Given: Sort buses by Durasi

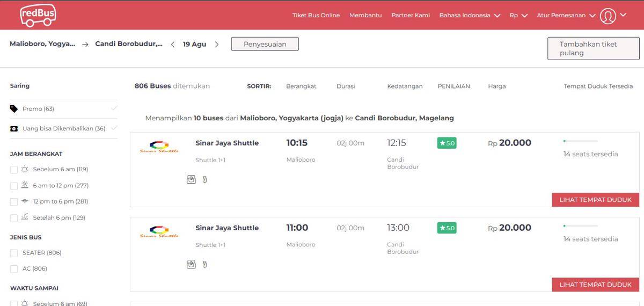Looking at the screenshot, I should tap(346, 86).
